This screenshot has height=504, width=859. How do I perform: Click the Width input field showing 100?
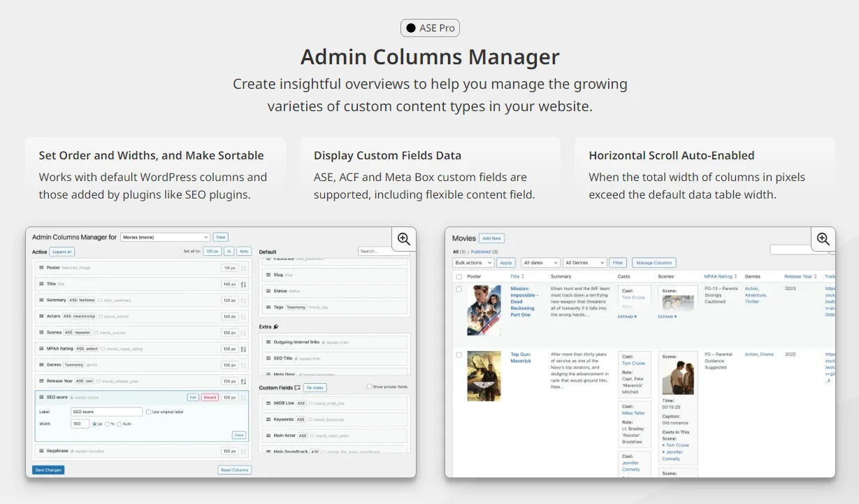tap(80, 424)
